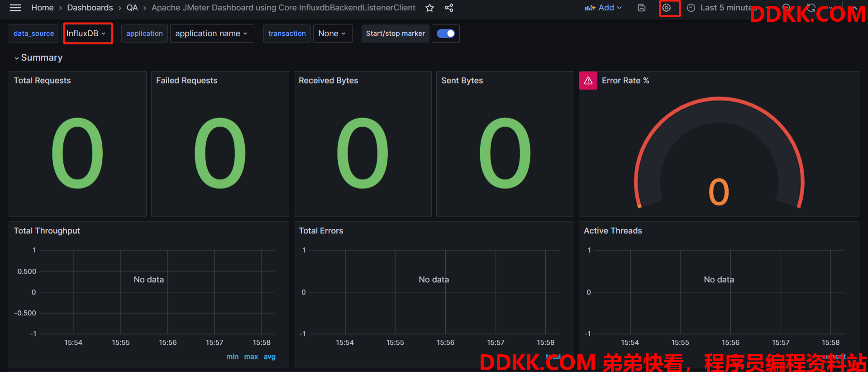Screen dimensions: 868x372
Task: Sort Total Throughput legend by avg
Action: 270,357
